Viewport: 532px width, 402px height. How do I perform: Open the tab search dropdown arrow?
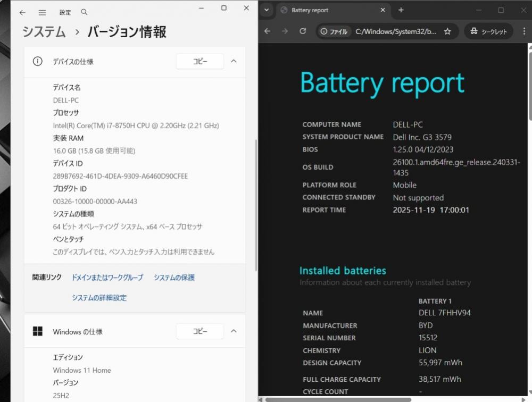(267, 10)
